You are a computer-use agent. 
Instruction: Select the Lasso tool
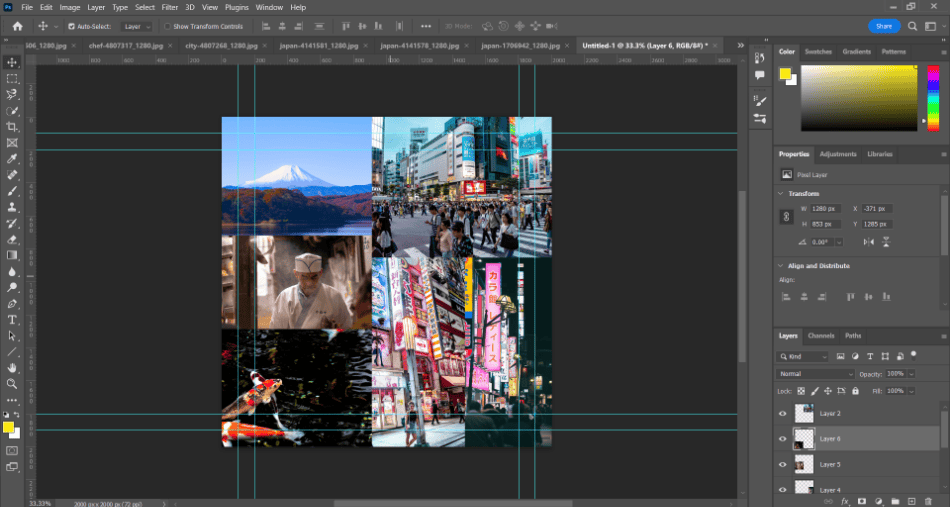coord(12,94)
